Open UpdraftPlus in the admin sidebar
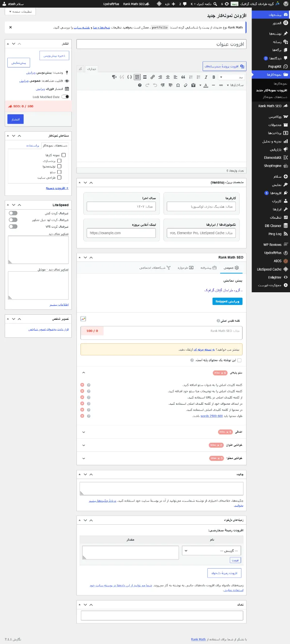Image resolution: width=290 pixels, height=644 pixels. pyautogui.click(x=270, y=253)
